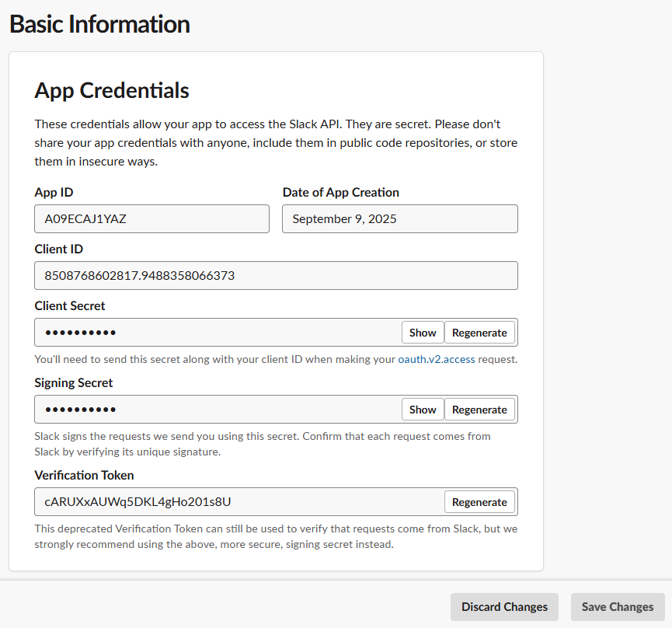Select the Date of App Creation field
This screenshot has height=628, width=672.
399,219
